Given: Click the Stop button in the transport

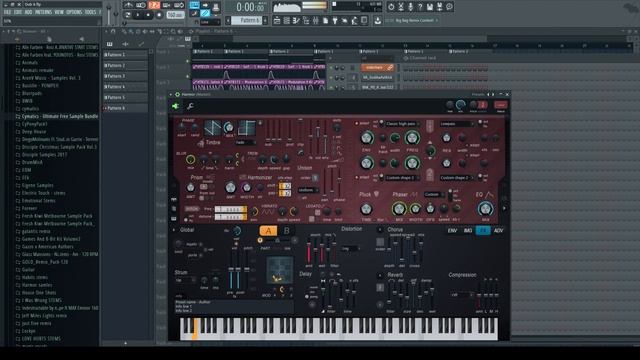Looking at the screenshot, I should (x=148, y=15).
